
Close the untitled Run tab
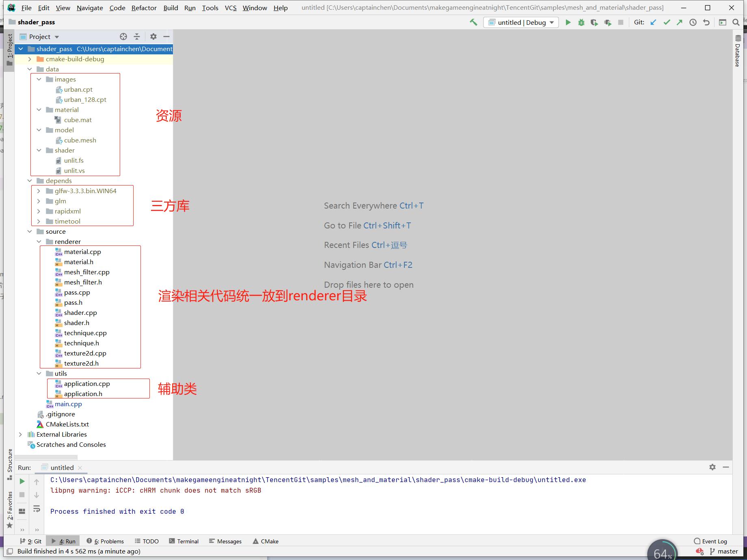(80, 468)
